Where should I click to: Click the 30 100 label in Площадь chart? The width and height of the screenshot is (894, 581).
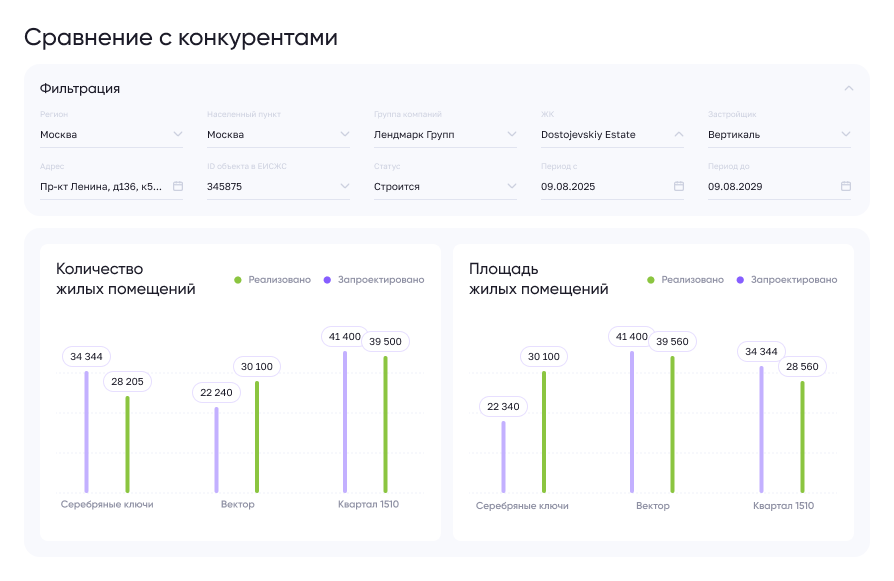point(544,356)
